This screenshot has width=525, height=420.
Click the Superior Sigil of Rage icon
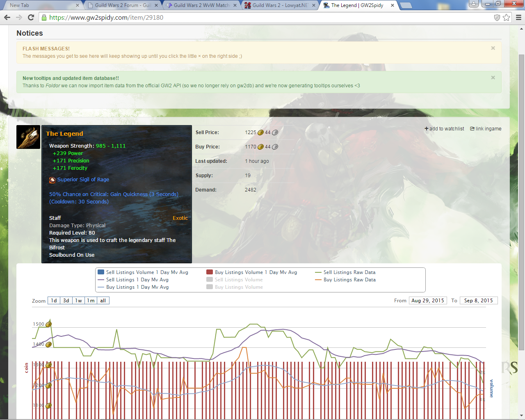(x=52, y=180)
